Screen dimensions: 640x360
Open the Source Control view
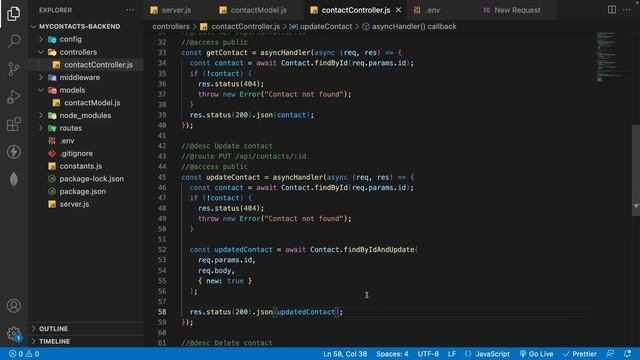(13, 69)
